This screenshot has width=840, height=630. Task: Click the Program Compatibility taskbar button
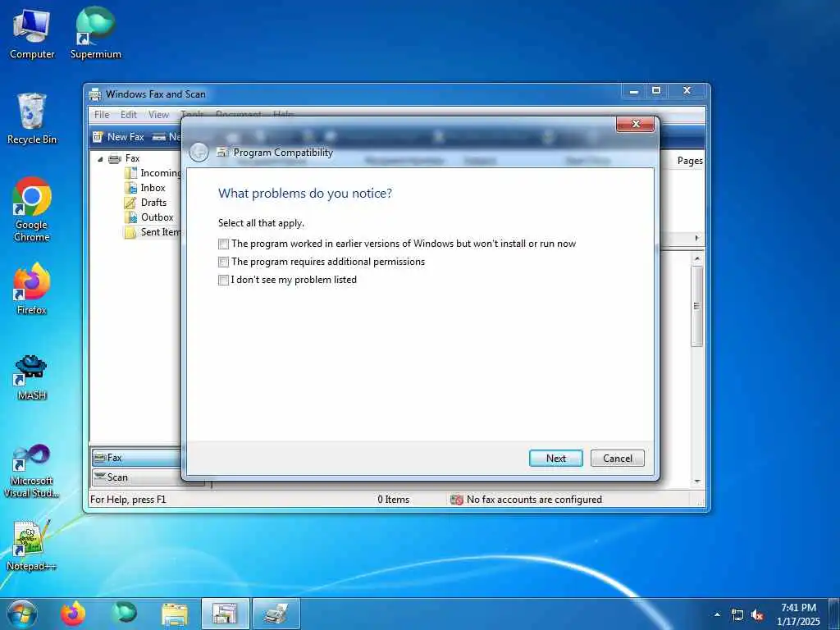click(225, 614)
